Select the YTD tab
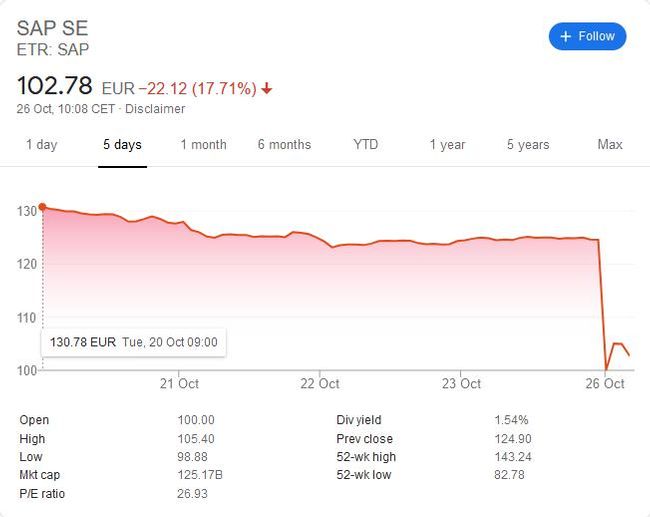Viewport: 650px width, 517px height. (366, 145)
